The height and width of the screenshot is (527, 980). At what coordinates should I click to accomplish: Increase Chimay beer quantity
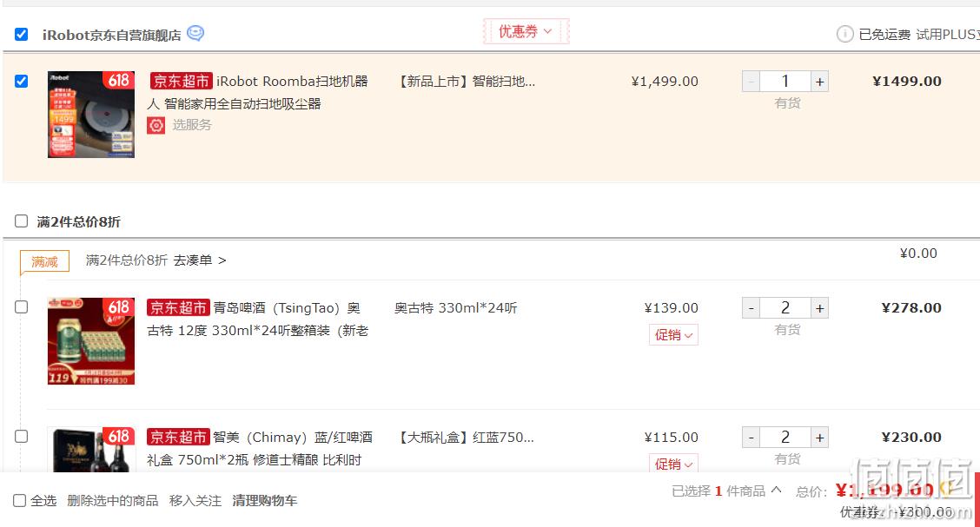pos(819,438)
